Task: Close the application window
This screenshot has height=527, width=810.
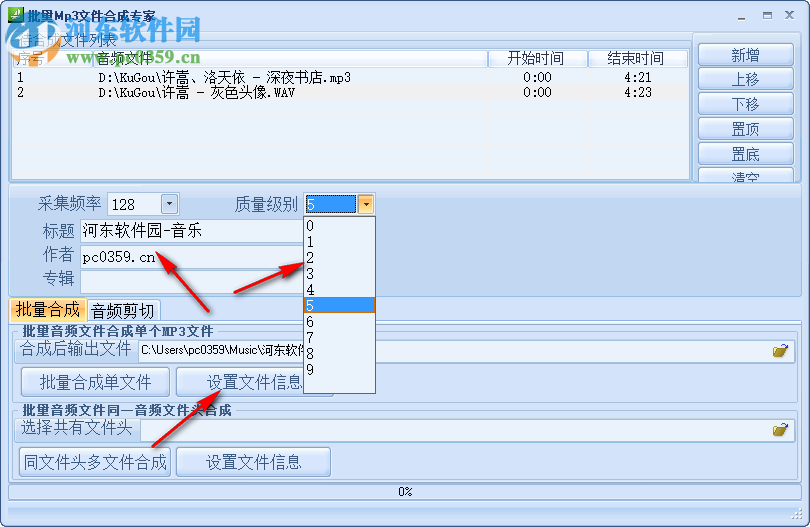Action: [x=789, y=15]
